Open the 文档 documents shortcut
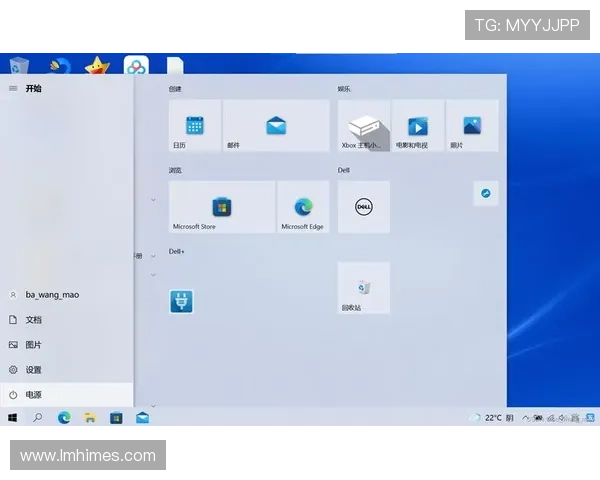Screen dimensions: 600x480 tap(66, 320)
